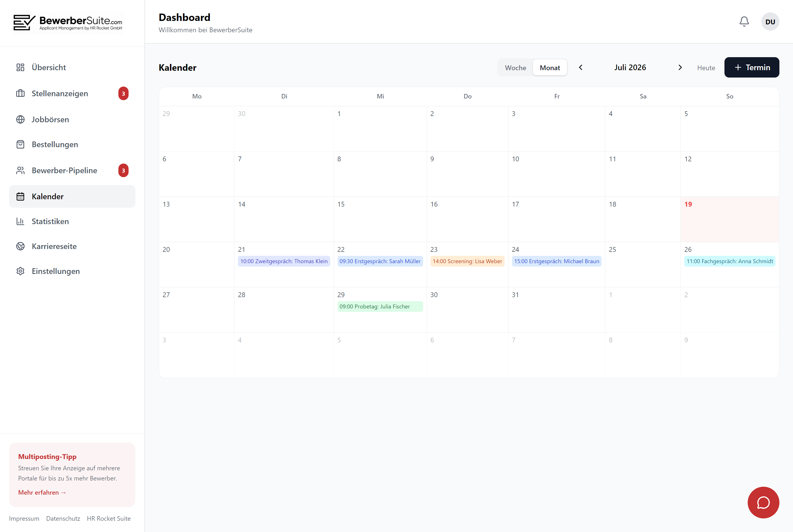Select highlighted day 19 in calendar
This screenshot has height=532, width=793.
click(730, 219)
